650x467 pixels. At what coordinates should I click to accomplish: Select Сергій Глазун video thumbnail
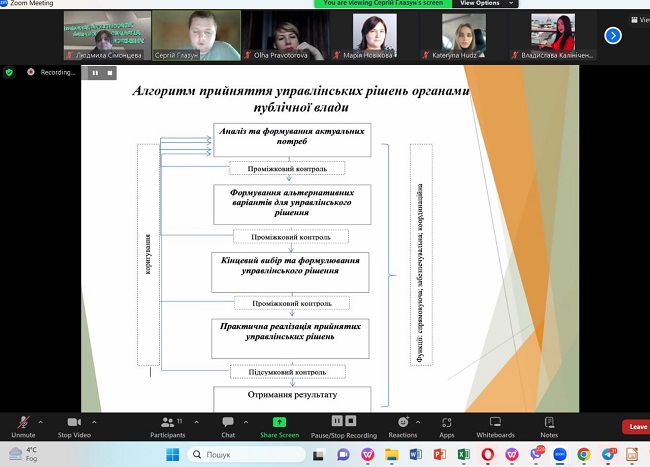click(x=196, y=36)
